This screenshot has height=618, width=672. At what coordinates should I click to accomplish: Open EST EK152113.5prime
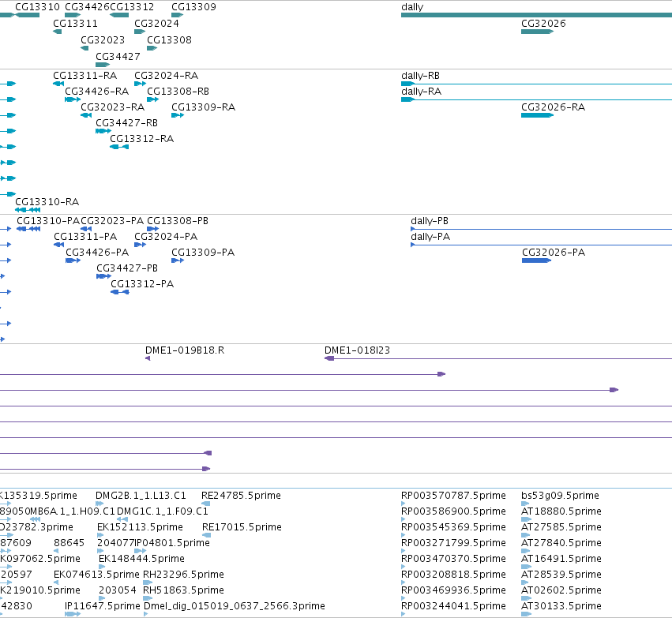tap(140, 527)
